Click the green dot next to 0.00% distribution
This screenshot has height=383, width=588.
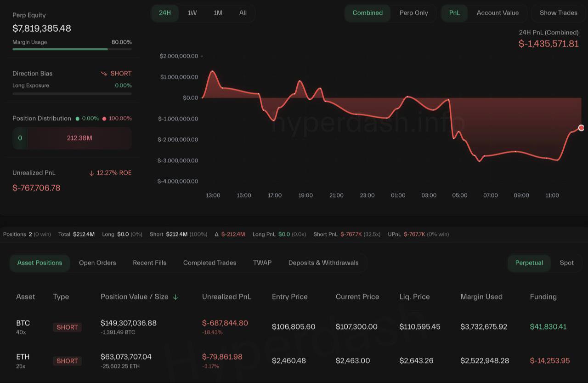coord(77,119)
